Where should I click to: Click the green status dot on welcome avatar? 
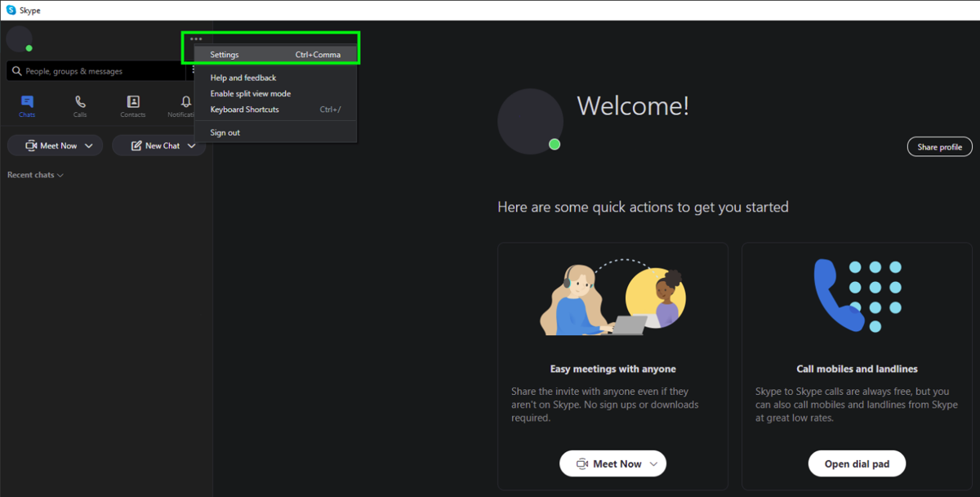click(555, 145)
